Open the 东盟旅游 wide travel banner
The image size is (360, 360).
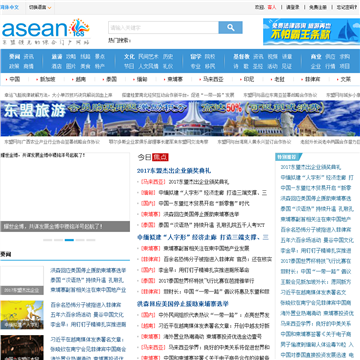tap(180, 118)
